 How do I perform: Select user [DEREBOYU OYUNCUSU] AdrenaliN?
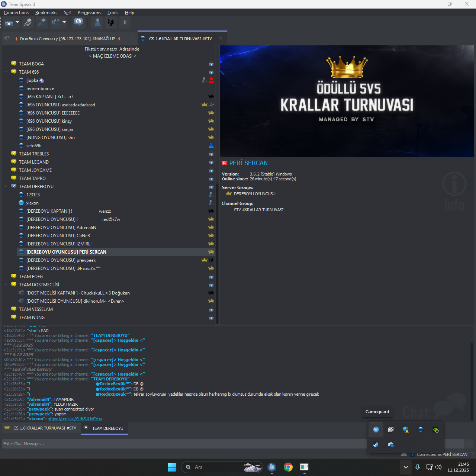pos(61,228)
